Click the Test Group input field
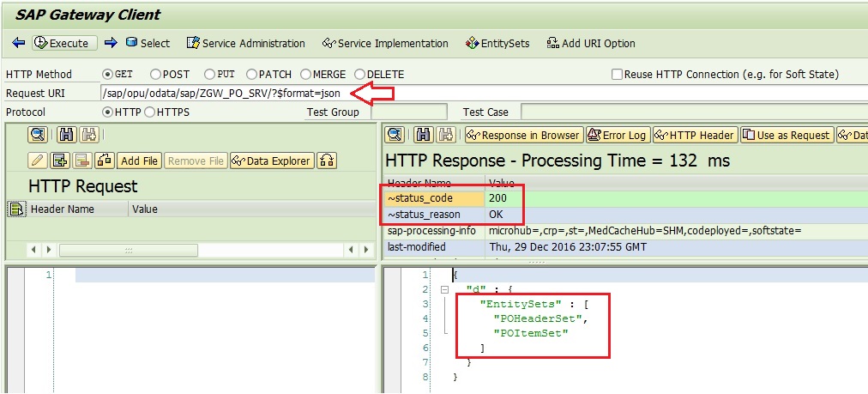 408,112
